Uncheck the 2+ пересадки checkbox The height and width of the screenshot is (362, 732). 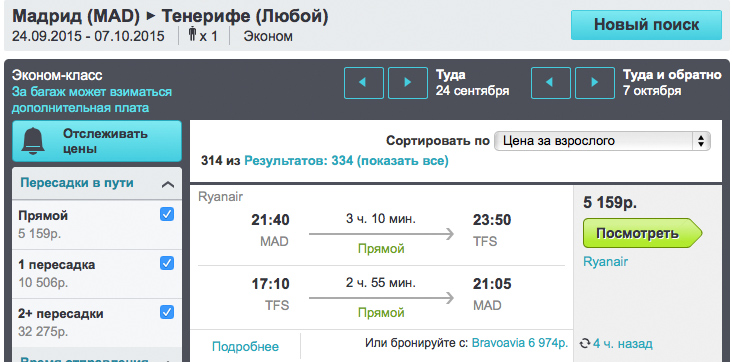tap(167, 312)
